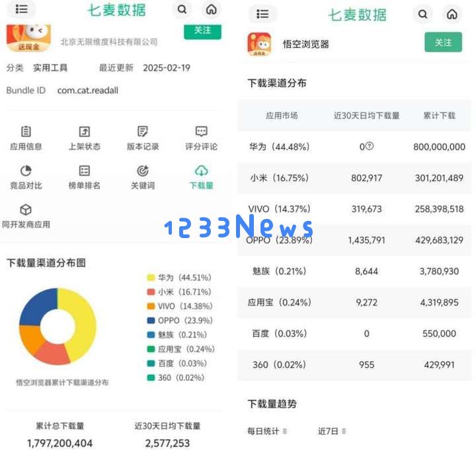Click the 累计下载 column header
This screenshot has width=476, height=453.
[x=439, y=116]
